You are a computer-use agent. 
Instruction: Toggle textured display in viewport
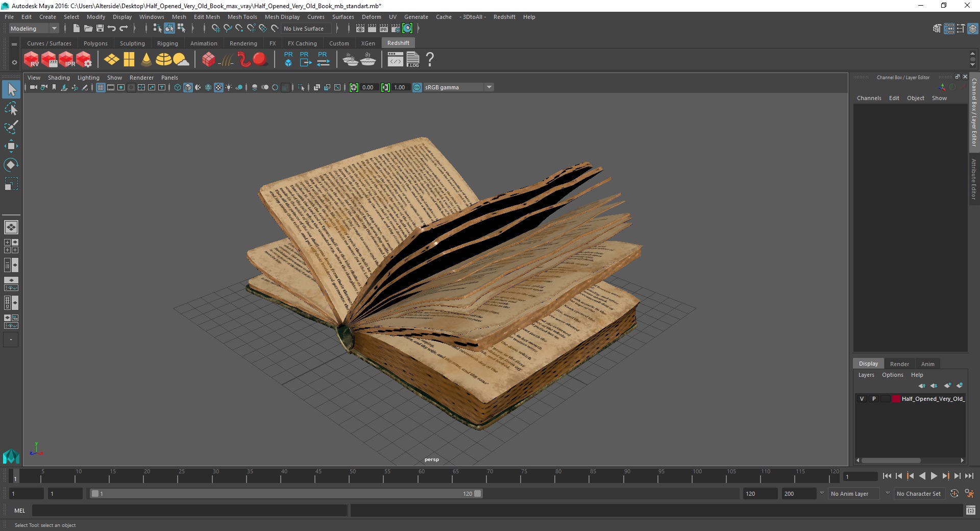tap(218, 87)
